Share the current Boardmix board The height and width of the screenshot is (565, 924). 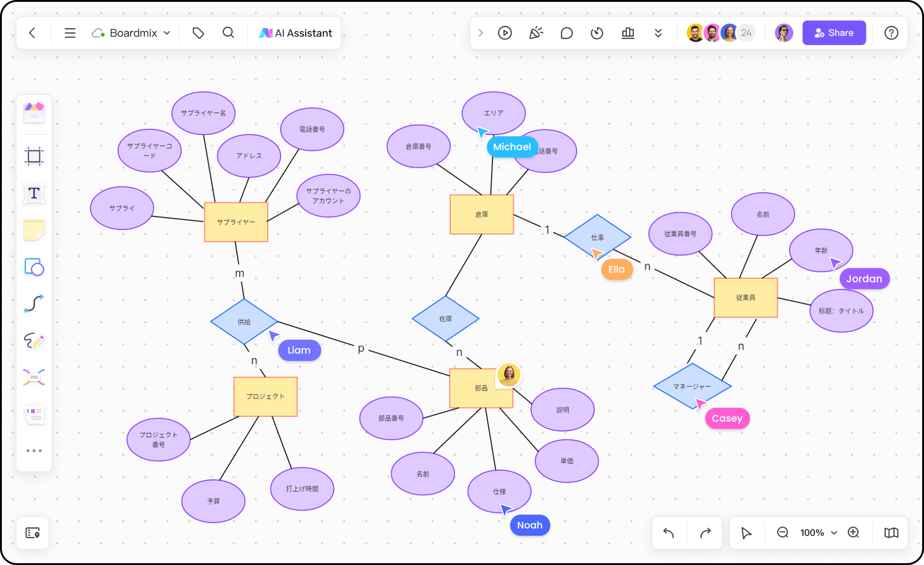coord(834,33)
